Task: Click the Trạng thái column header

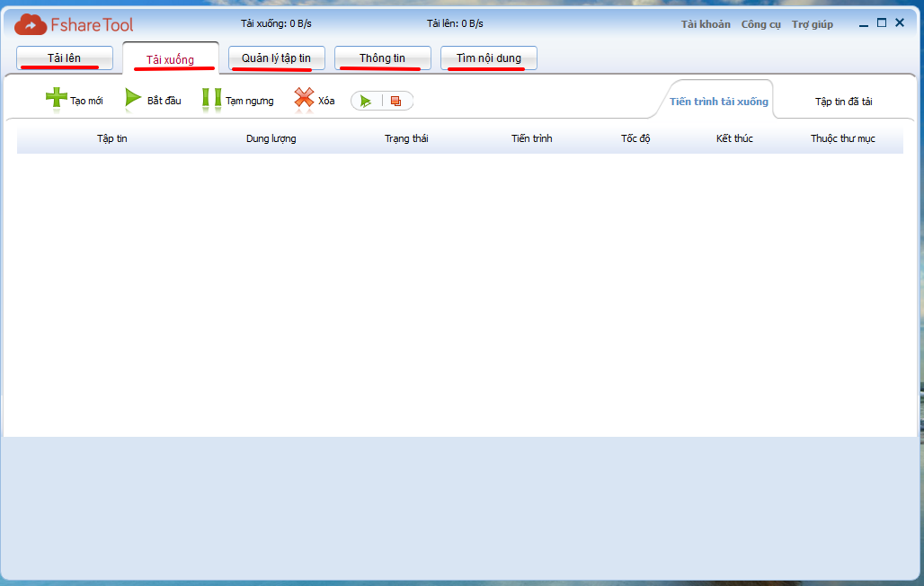Action: point(406,138)
